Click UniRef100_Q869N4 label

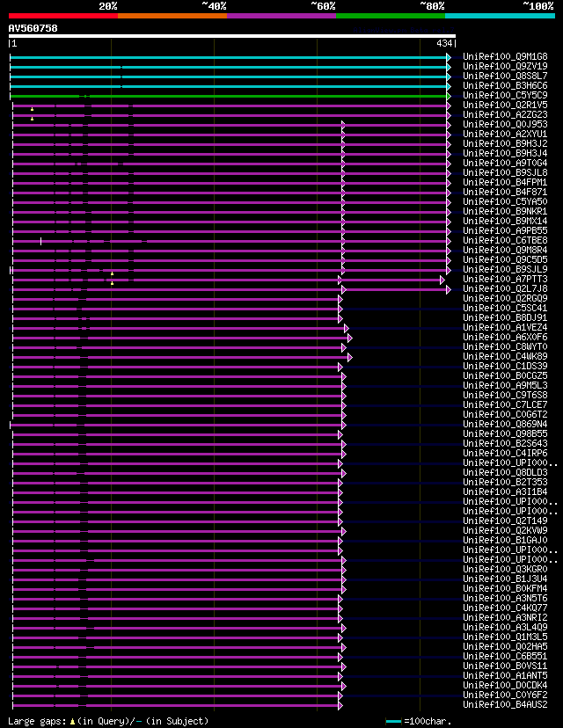tap(505, 425)
